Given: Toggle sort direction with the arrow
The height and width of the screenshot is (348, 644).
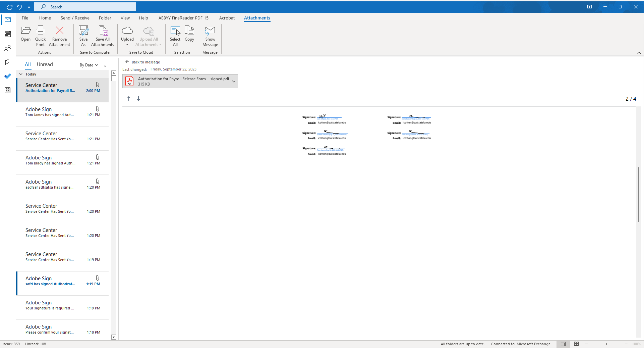Looking at the screenshot, I should coord(105,65).
